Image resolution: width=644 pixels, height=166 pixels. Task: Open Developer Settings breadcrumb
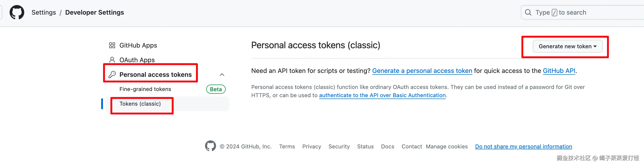coord(95,13)
